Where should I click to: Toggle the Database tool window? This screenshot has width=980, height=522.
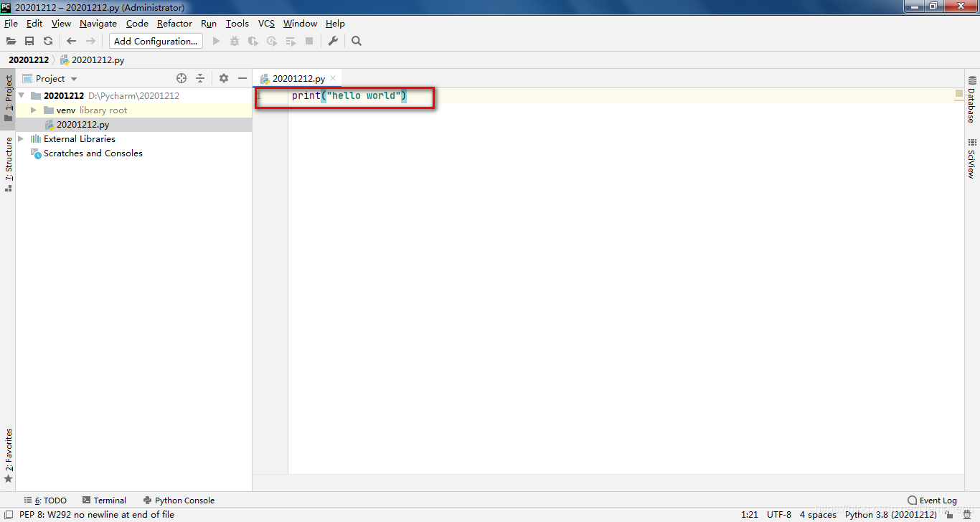(972, 99)
